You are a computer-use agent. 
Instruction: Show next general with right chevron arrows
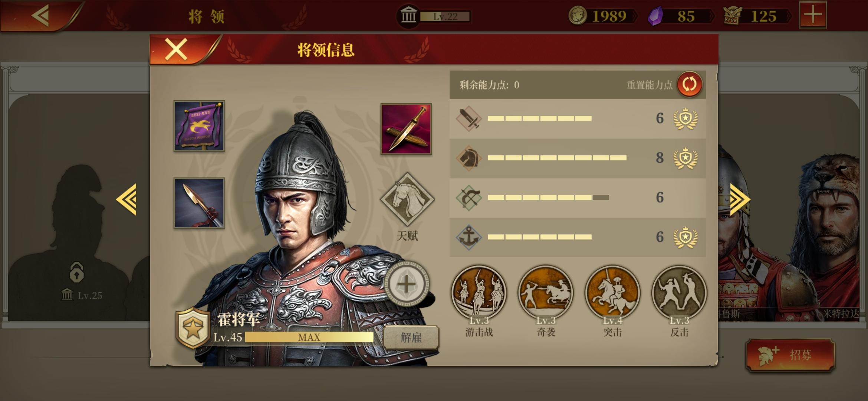pos(740,199)
